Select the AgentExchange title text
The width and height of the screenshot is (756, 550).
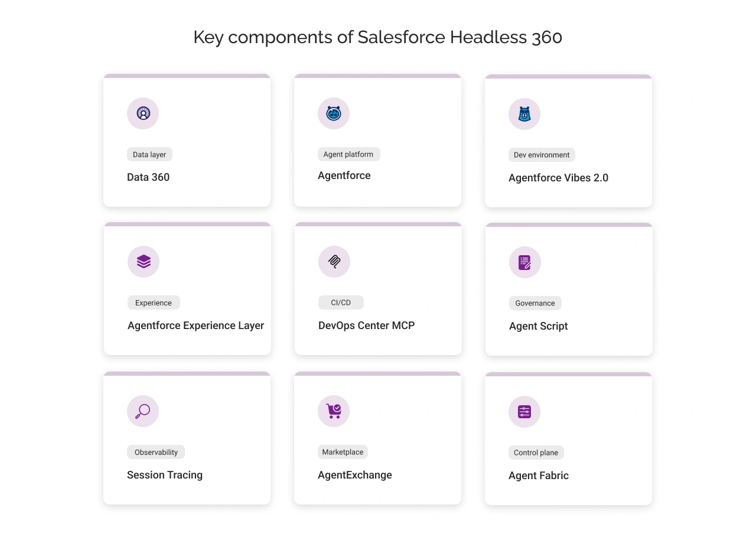[354, 475]
